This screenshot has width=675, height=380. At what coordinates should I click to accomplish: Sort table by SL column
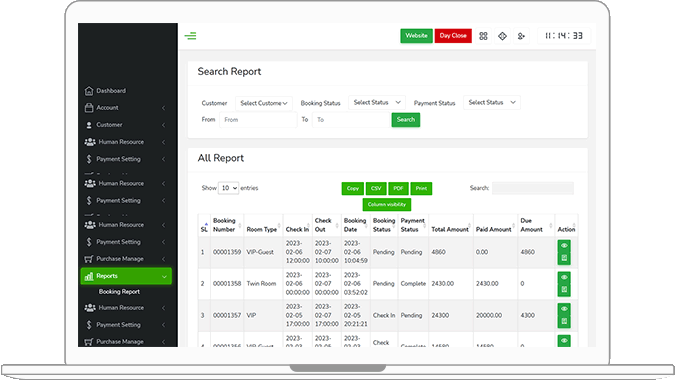pos(204,225)
